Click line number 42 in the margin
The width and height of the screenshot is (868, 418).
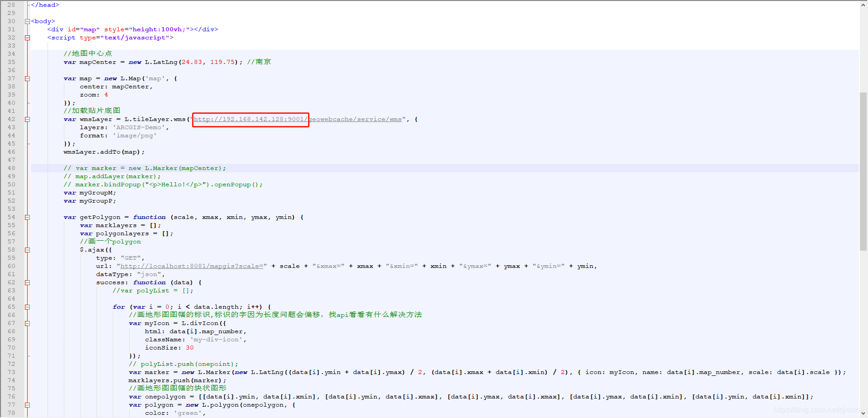pos(11,119)
